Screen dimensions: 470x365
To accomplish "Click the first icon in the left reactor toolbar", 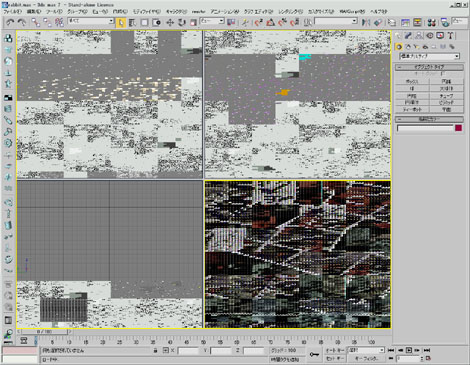I will click(x=8, y=38).
